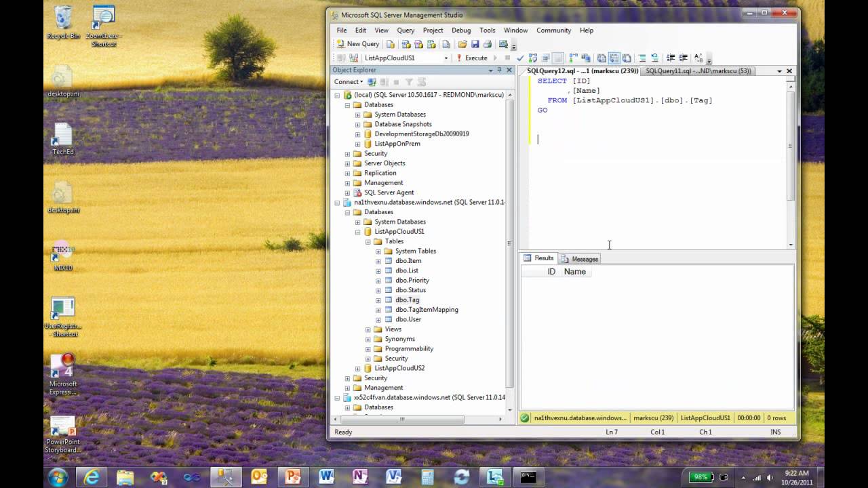
Task: Click the volume icon in system tray
Action: point(770,477)
